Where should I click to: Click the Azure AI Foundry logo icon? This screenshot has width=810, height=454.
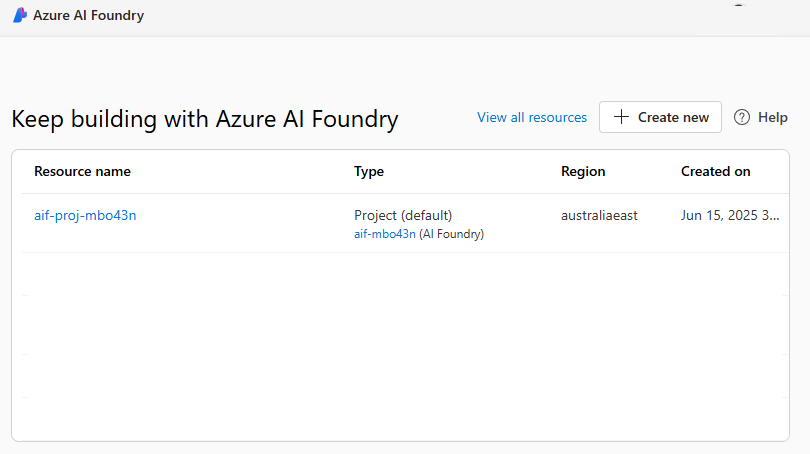(20, 15)
